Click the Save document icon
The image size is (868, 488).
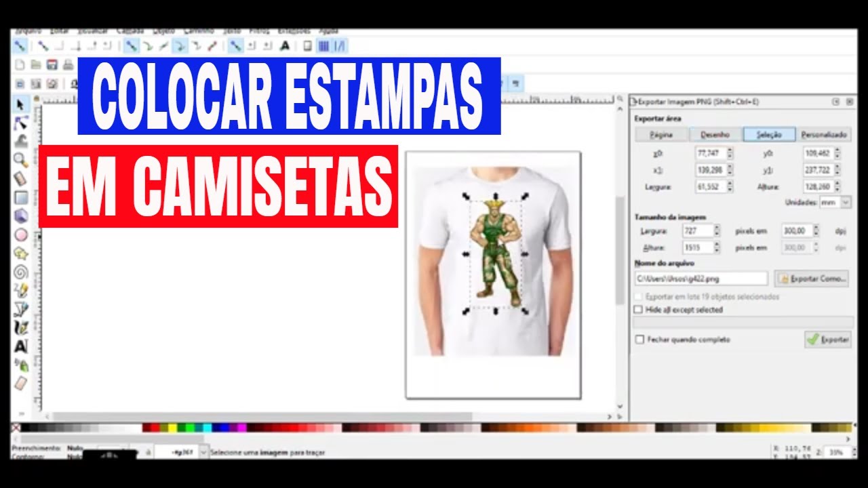52,65
